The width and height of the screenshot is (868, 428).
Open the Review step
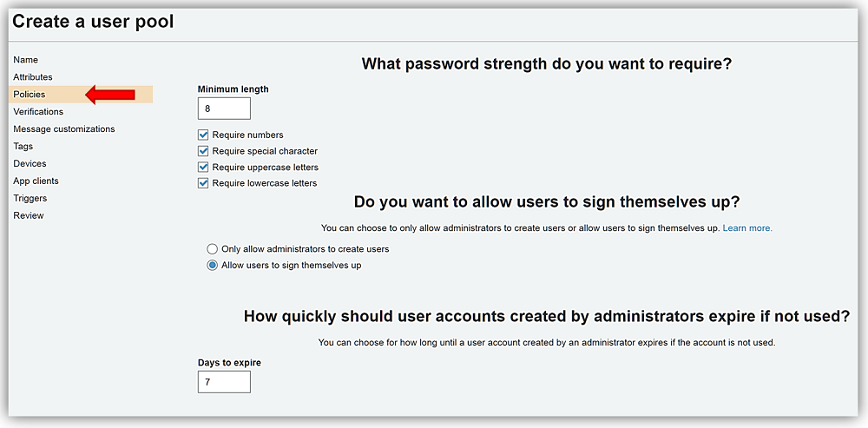(29, 216)
